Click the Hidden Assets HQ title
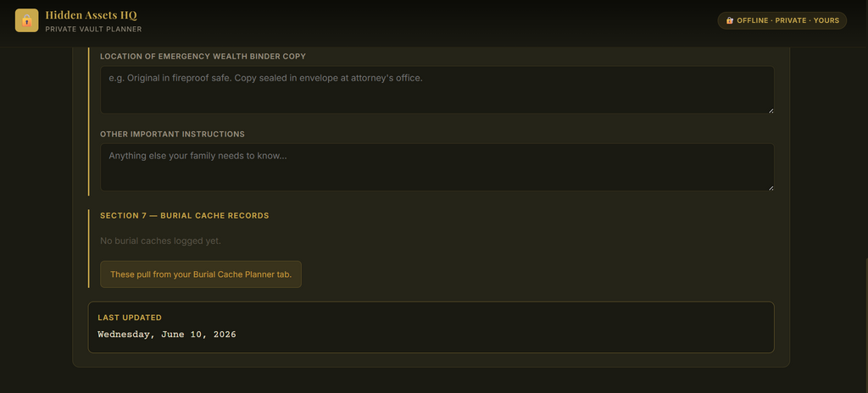Screen dimensions: 868x393 click(92, 15)
